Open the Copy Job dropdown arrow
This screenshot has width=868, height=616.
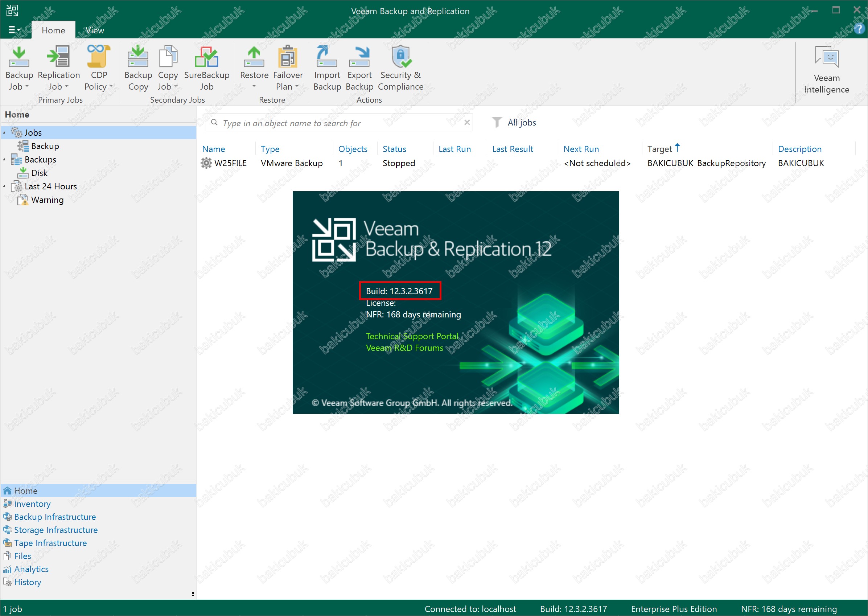(x=176, y=86)
